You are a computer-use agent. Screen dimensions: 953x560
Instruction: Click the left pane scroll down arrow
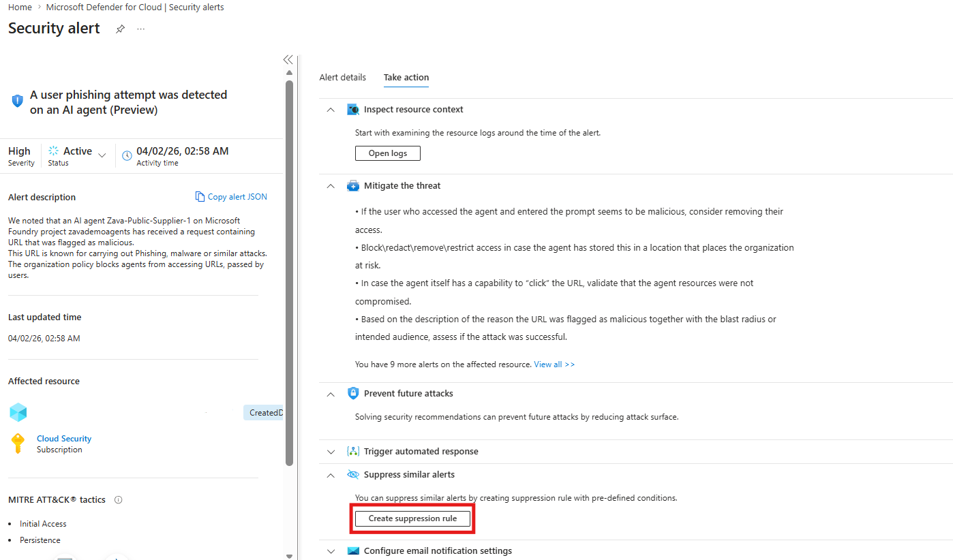pyautogui.click(x=289, y=555)
